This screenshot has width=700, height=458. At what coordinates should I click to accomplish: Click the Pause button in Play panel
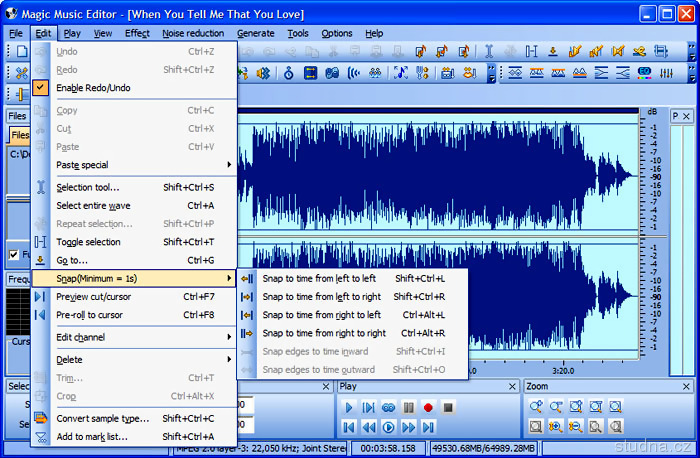coord(408,407)
